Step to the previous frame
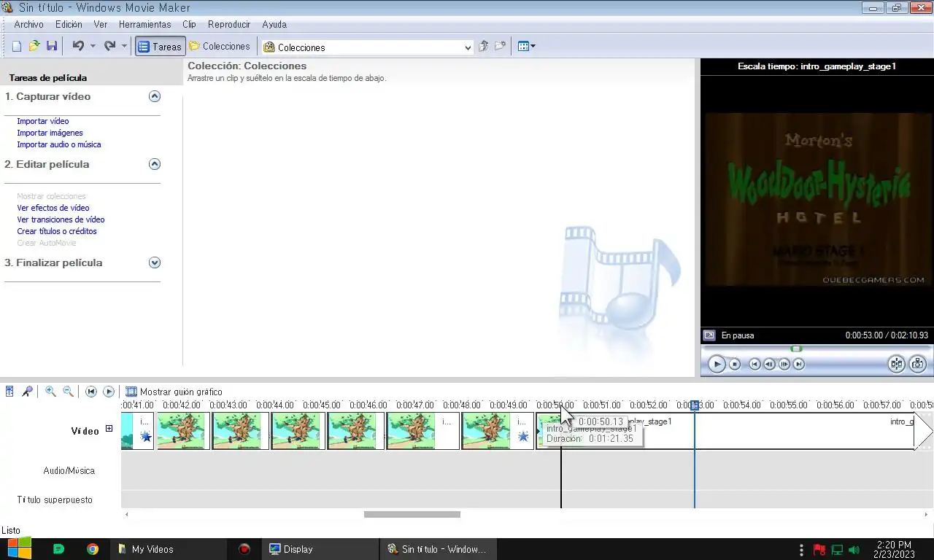934x560 pixels. 769,364
